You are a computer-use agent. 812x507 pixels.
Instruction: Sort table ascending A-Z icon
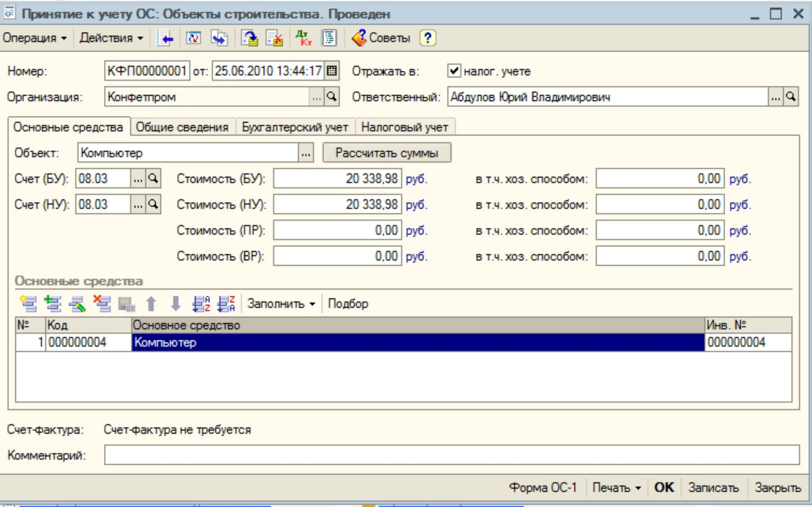coord(201,303)
